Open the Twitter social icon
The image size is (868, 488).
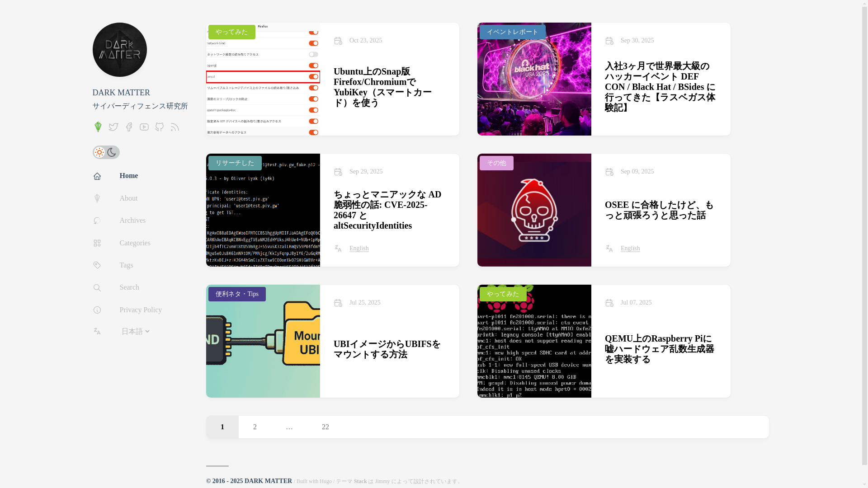[x=113, y=127]
